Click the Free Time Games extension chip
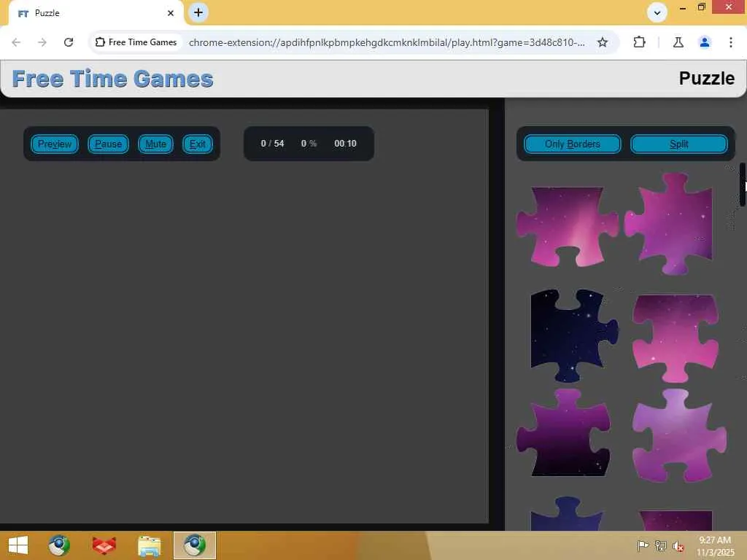 (136, 42)
